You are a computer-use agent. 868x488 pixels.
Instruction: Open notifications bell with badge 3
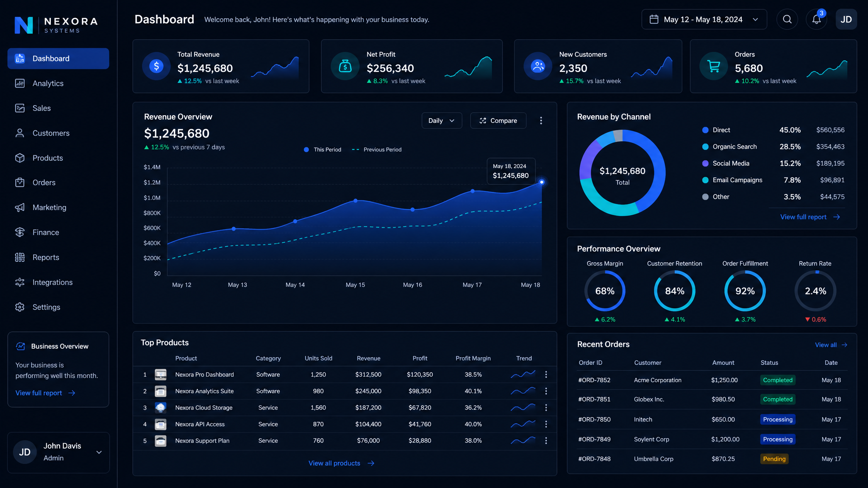pyautogui.click(x=816, y=19)
